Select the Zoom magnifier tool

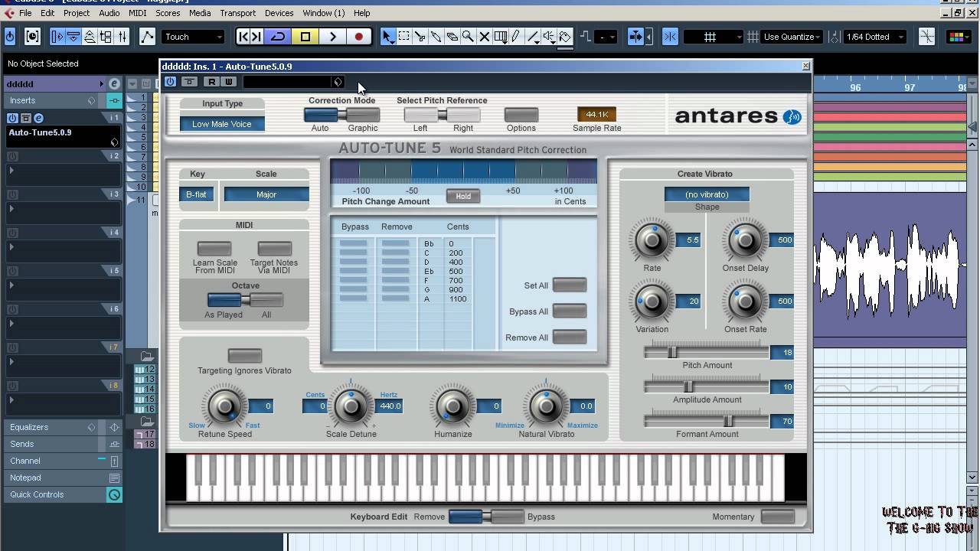pos(468,36)
